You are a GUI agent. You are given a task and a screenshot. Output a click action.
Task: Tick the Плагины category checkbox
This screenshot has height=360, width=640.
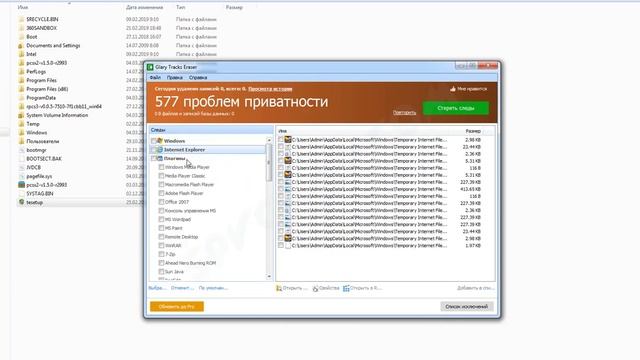(x=154, y=158)
